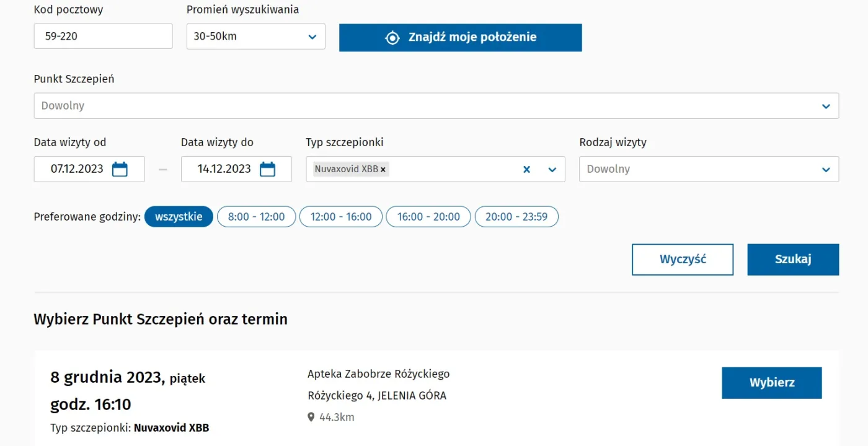The image size is (868, 446).
Task: Open calendar icon for Data wizyty od
Action: pos(120,169)
